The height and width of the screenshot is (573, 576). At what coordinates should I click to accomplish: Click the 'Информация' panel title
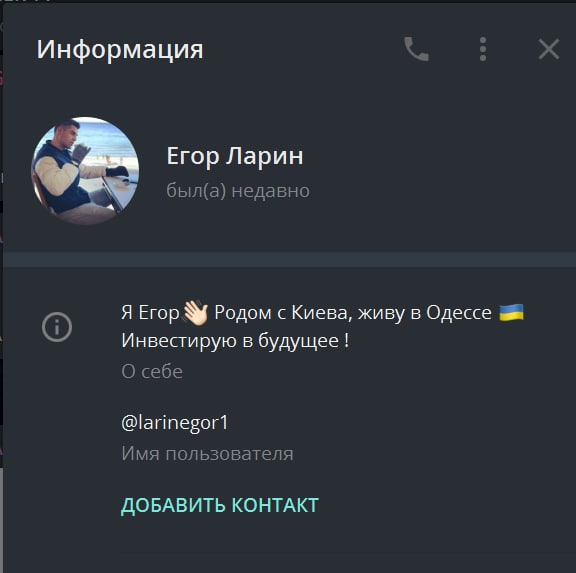[x=120, y=50]
